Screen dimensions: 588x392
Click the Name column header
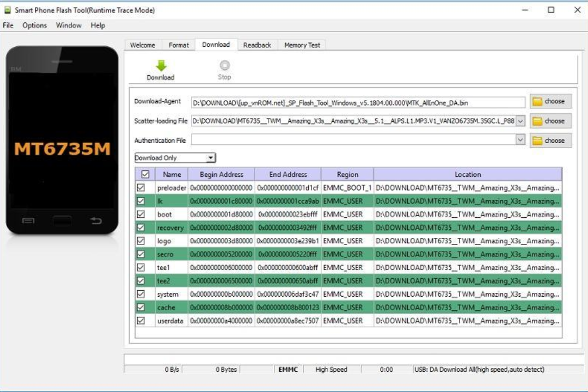[x=172, y=174]
